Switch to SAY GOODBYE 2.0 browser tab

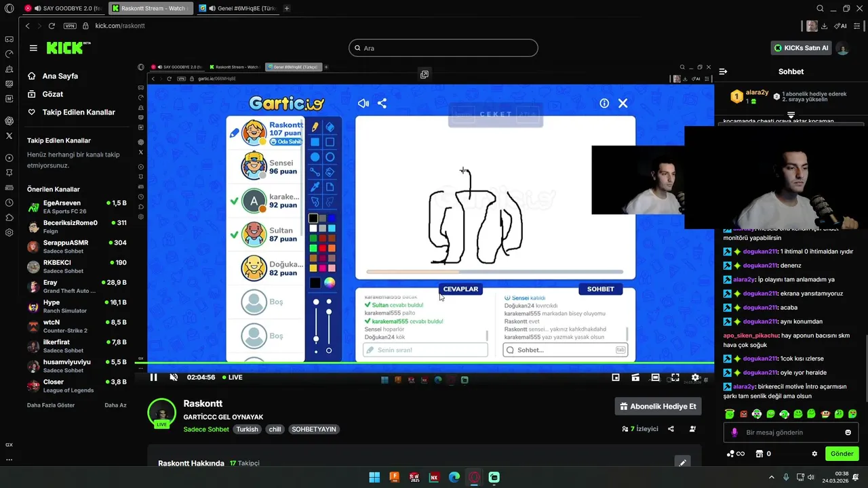[x=64, y=8]
